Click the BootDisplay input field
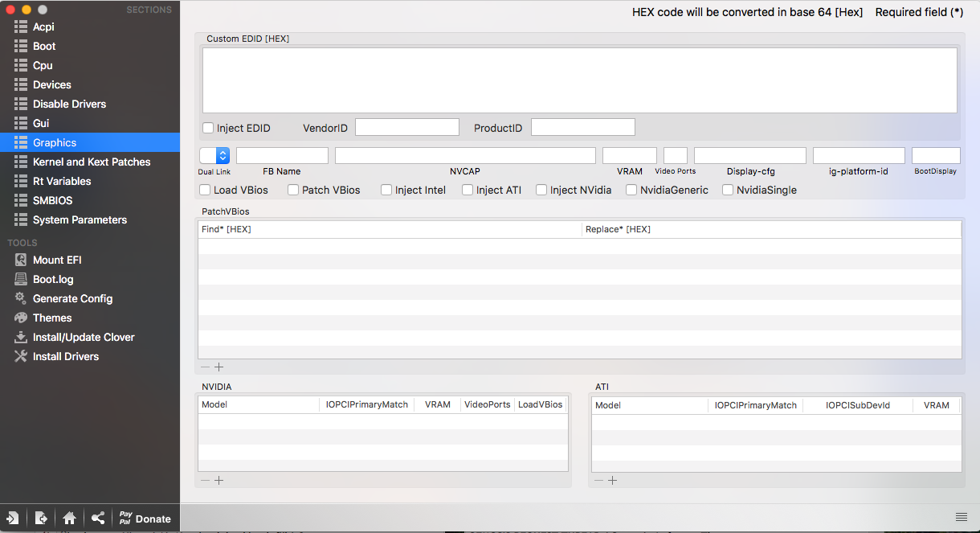Viewport: 980px width, 533px height. coord(936,156)
